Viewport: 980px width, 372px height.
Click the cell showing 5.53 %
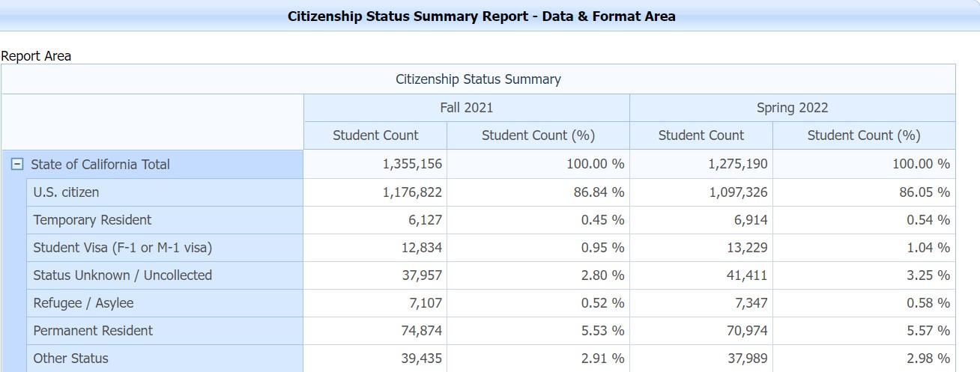pos(538,331)
